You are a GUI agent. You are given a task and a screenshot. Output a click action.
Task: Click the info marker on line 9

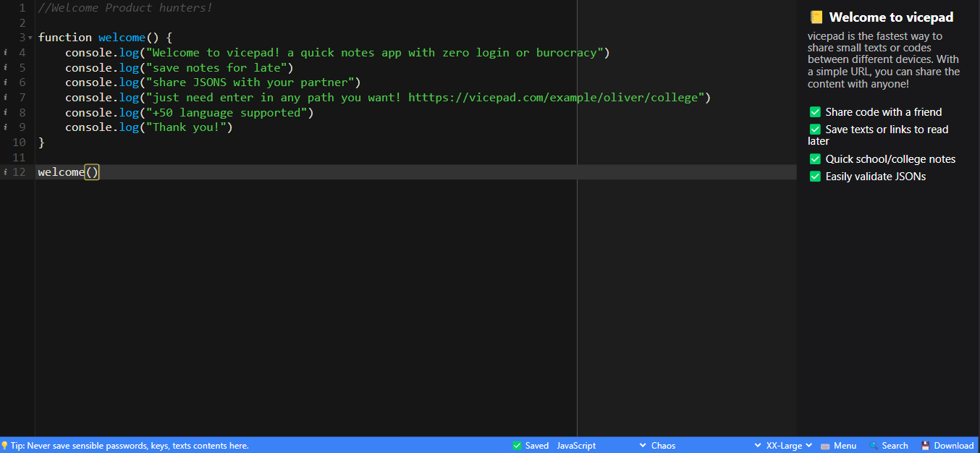tap(5, 128)
